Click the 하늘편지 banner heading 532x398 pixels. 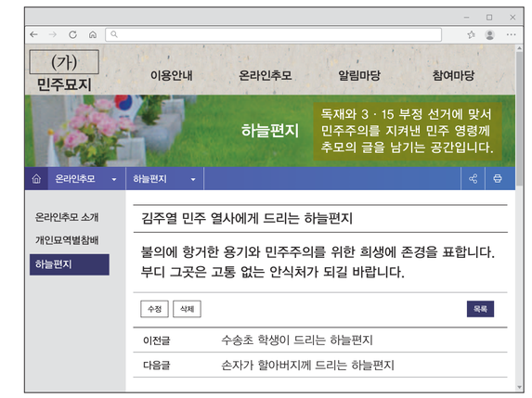click(x=270, y=131)
